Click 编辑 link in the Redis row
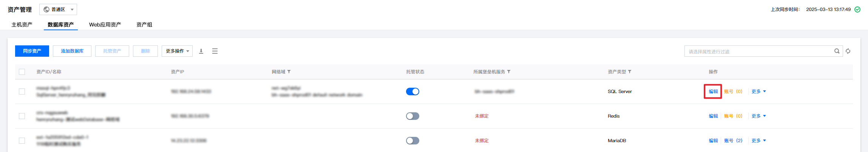 pyautogui.click(x=713, y=116)
